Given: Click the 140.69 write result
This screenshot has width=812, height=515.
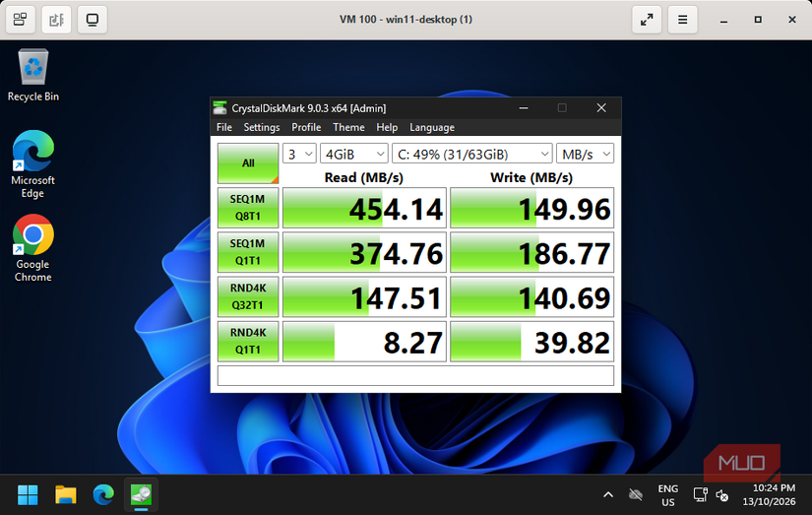Looking at the screenshot, I should pos(531,296).
